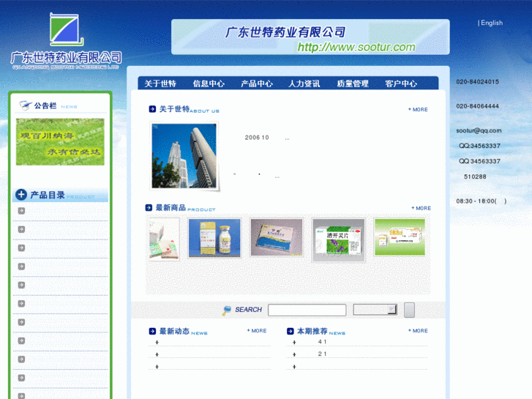
Task: Open the 人力资讯 navigation tab
Action: (304, 83)
